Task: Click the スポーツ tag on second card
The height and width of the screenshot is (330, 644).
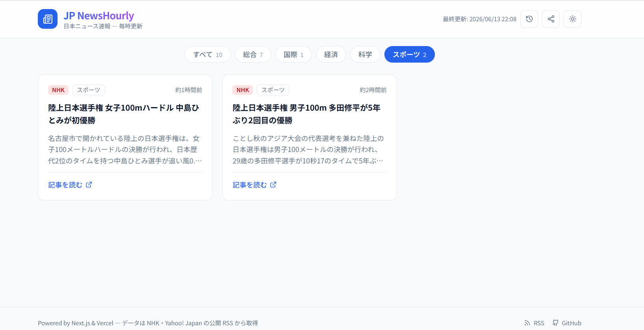Action: [x=273, y=90]
